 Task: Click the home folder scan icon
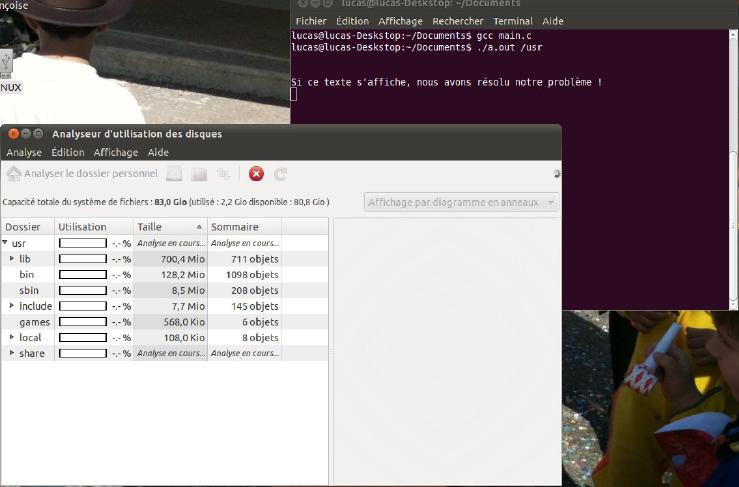[14, 174]
